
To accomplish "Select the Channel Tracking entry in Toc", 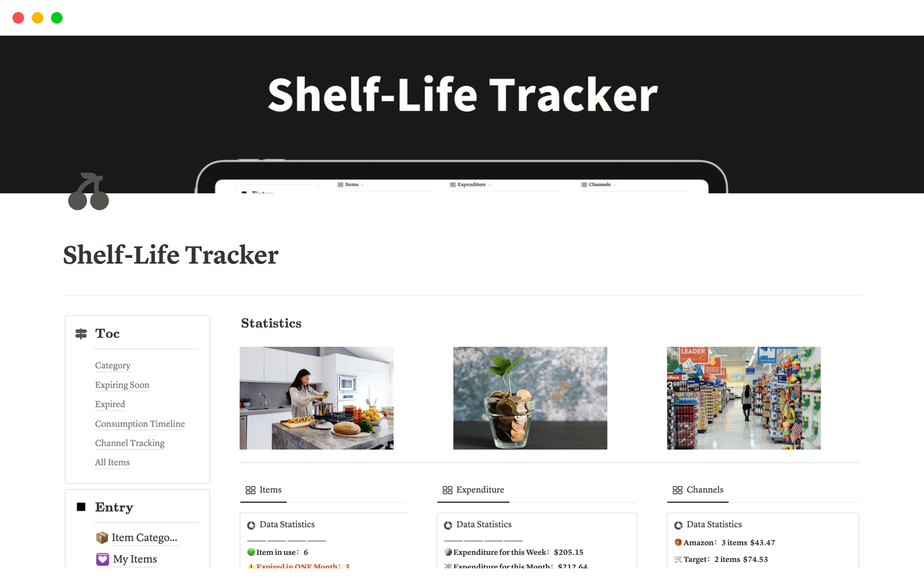I will point(130,443).
